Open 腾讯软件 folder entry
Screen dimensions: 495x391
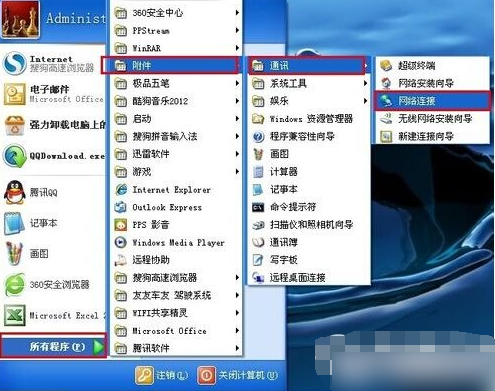(176, 348)
